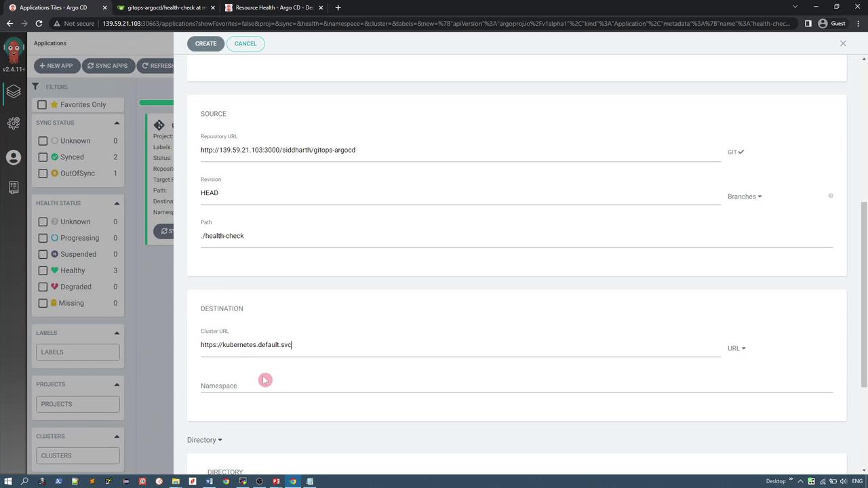Click in the Namespace field
Screen dimensions: 868x488
click(517, 386)
